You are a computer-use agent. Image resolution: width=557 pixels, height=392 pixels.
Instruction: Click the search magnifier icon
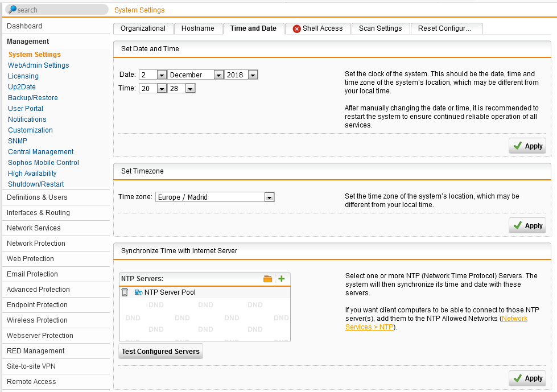[12, 10]
